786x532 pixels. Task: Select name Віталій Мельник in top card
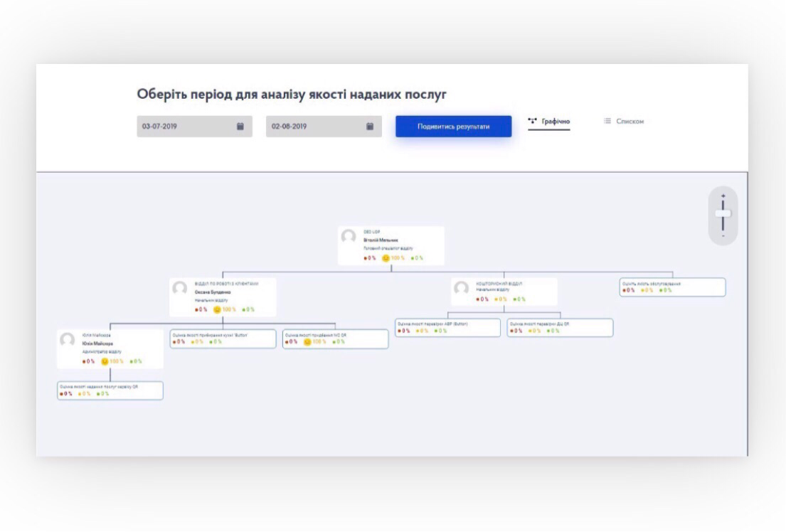click(381, 240)
